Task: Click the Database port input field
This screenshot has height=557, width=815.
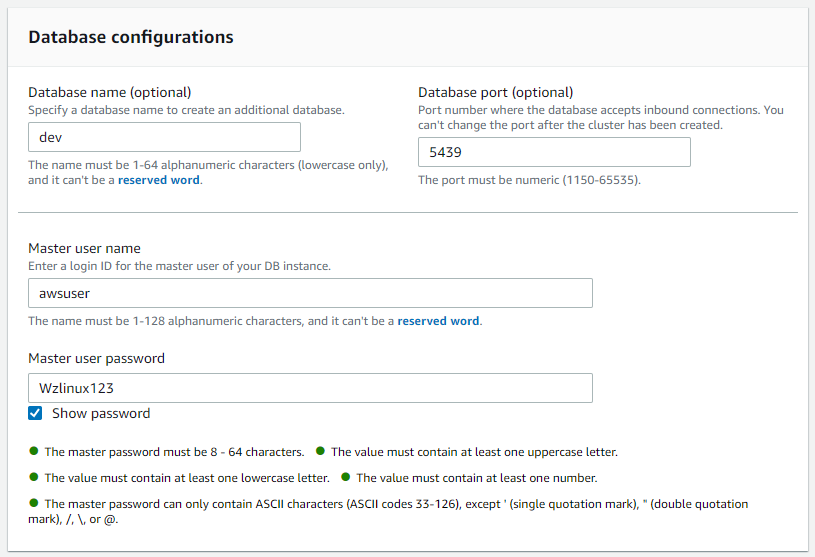Action: click(x=554, y=152)
